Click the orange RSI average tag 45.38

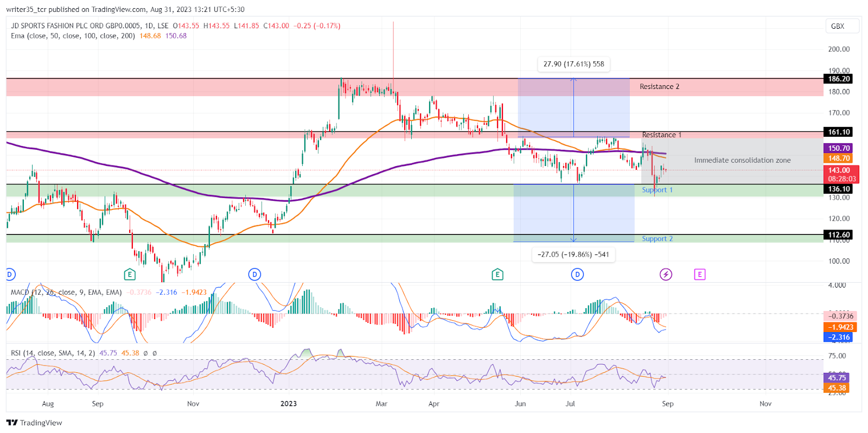837,389
